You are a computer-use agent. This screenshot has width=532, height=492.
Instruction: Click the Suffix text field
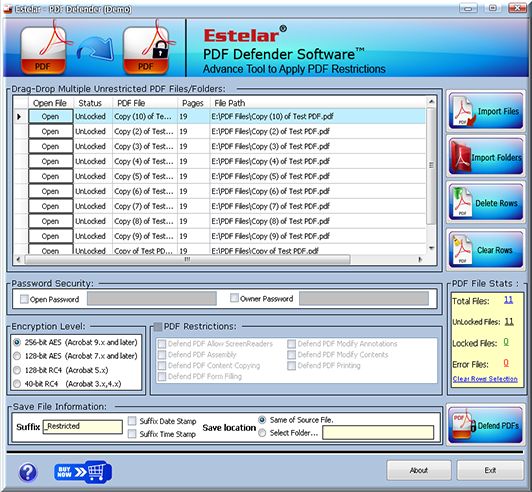[83, 427]
